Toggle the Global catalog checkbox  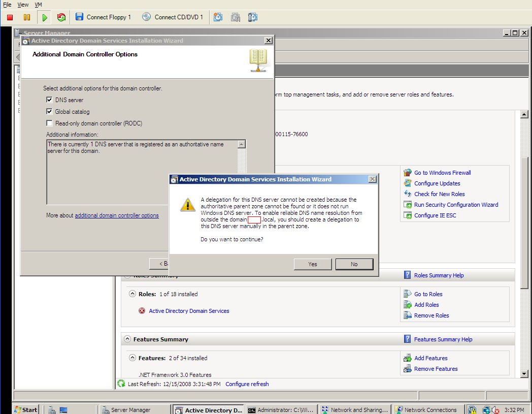coord(50,111)
